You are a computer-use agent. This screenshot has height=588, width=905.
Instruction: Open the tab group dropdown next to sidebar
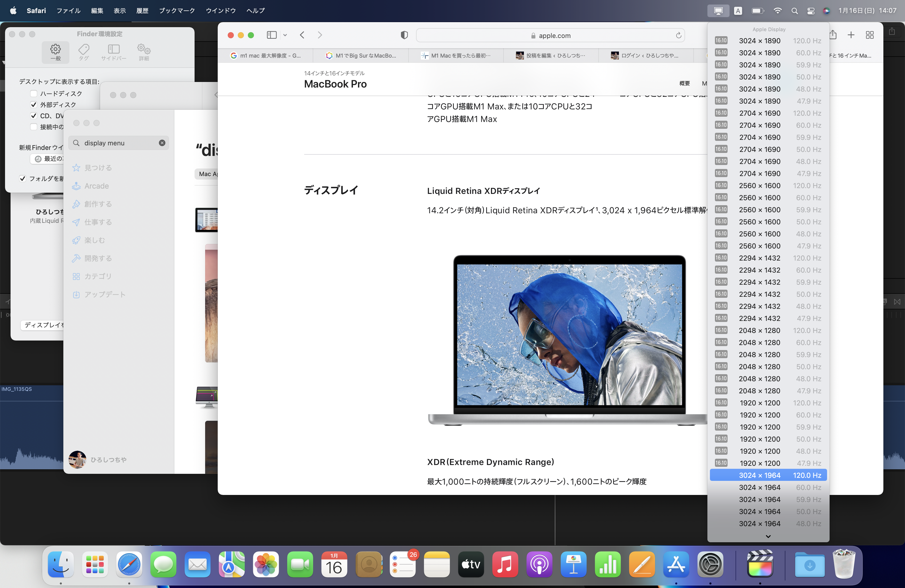pos(285,35)
